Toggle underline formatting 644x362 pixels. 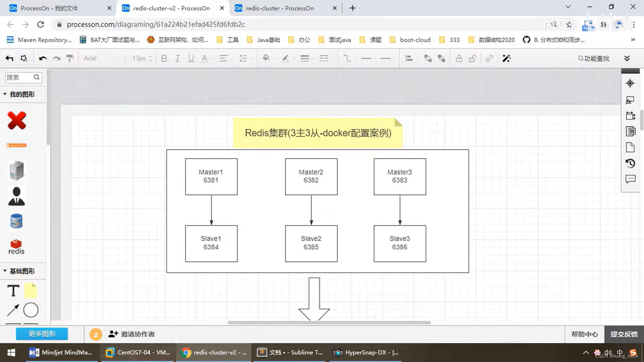click(191, 58)
